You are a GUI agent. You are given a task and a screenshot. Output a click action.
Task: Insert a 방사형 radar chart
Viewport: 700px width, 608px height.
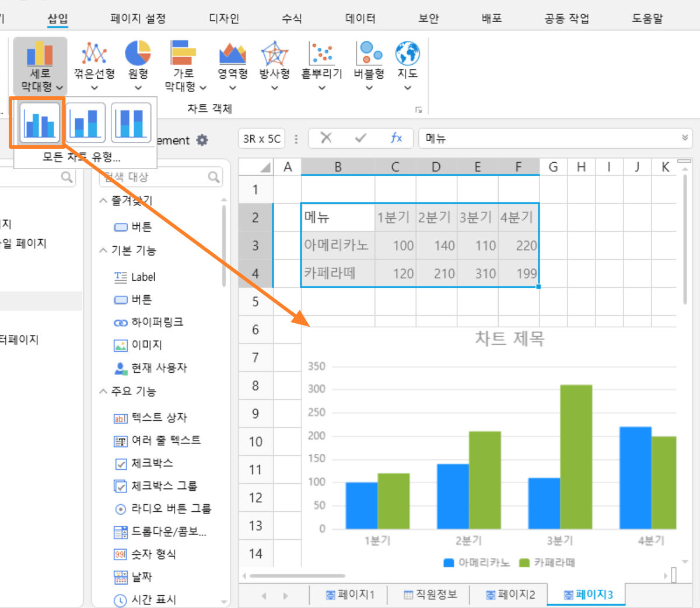(x=275, y=65)
